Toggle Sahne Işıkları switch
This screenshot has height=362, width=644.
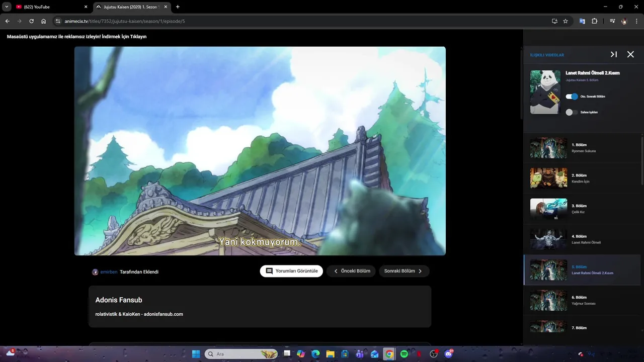coord(572,112)
